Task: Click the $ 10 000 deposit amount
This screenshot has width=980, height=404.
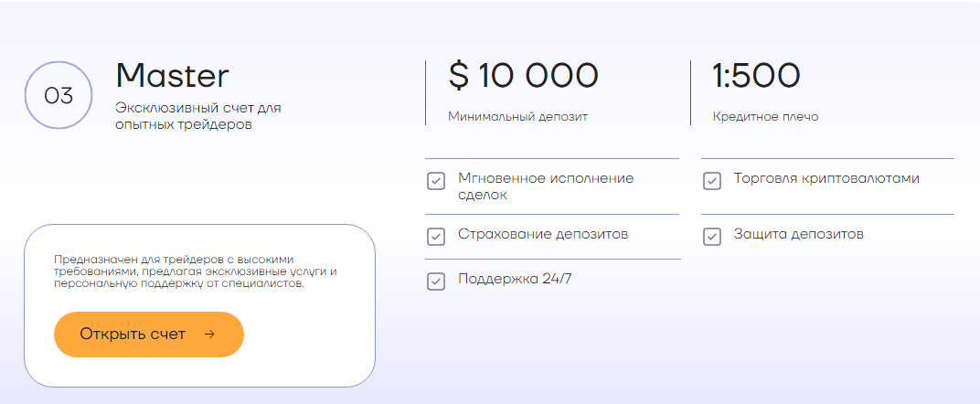Action: 524,76
